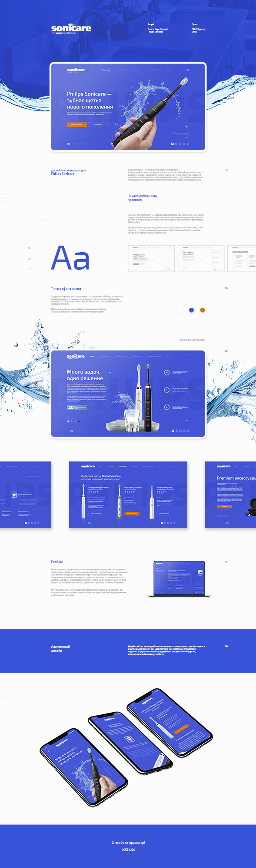Click the last social icon in the hero slide footer
The width and height of the screenshot is (256, 868).
[x=188, y=144]
